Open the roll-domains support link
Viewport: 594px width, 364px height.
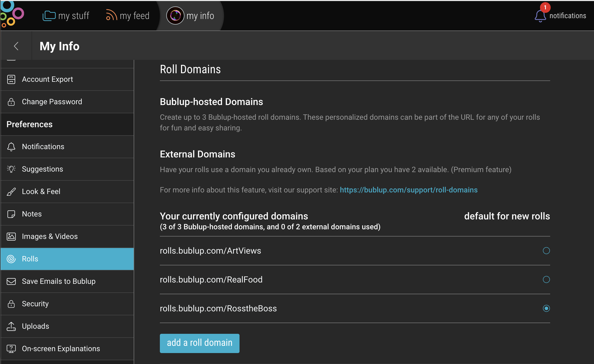[408, 190]
